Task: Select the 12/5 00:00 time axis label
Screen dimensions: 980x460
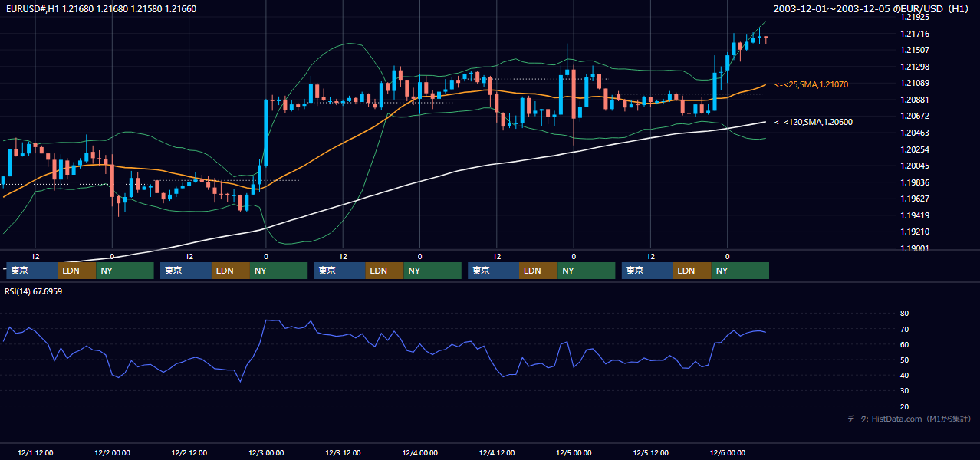Action: click(574, 453)
